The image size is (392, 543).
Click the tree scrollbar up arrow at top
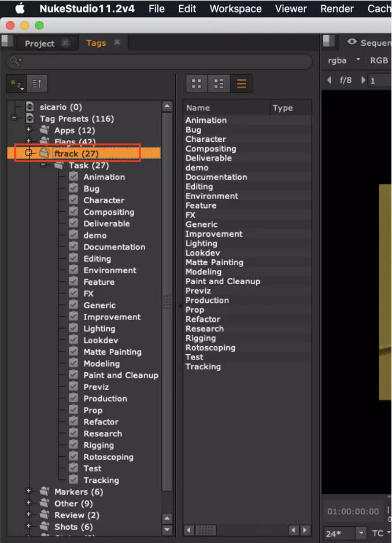(x=167, y=106)
